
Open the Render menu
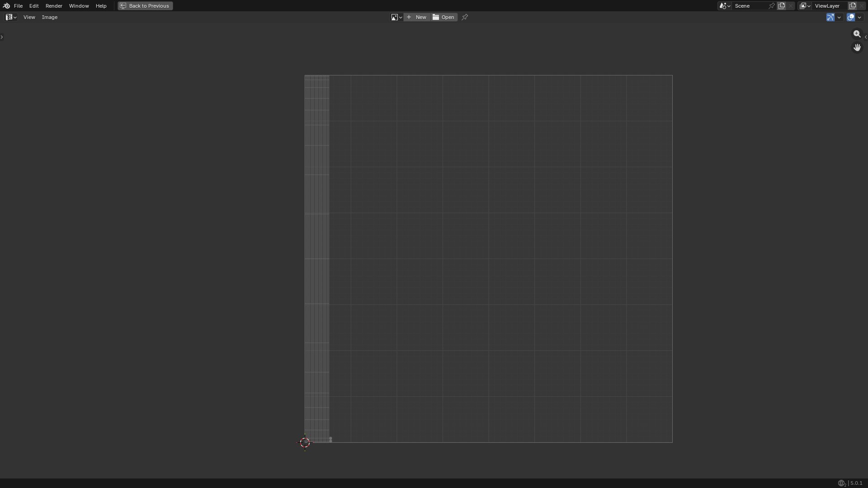[x=54, y=6]
